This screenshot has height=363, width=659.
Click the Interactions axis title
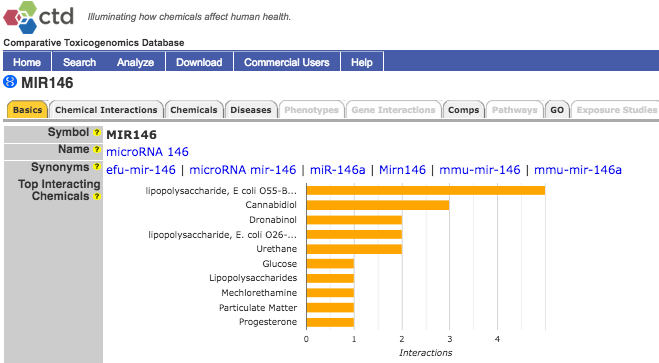(x=426, y=352)
